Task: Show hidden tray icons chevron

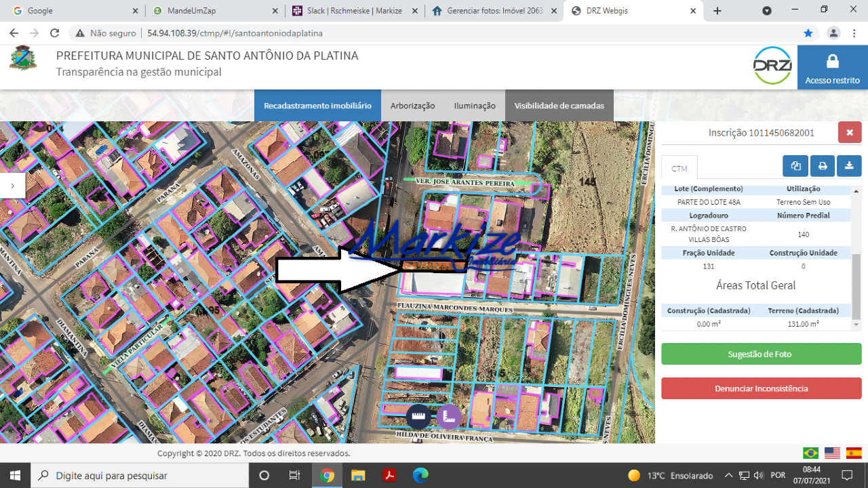Action: (x=729, y=475)
